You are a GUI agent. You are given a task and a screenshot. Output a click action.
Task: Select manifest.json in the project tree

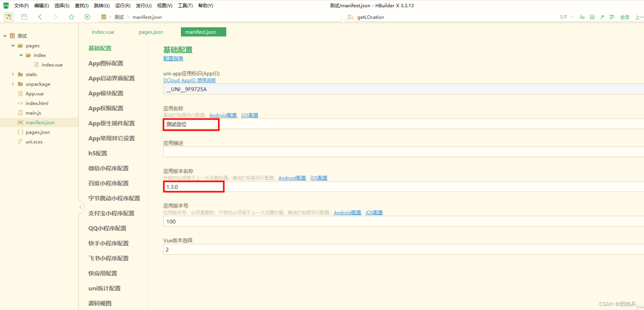click(x=40, y=122)
